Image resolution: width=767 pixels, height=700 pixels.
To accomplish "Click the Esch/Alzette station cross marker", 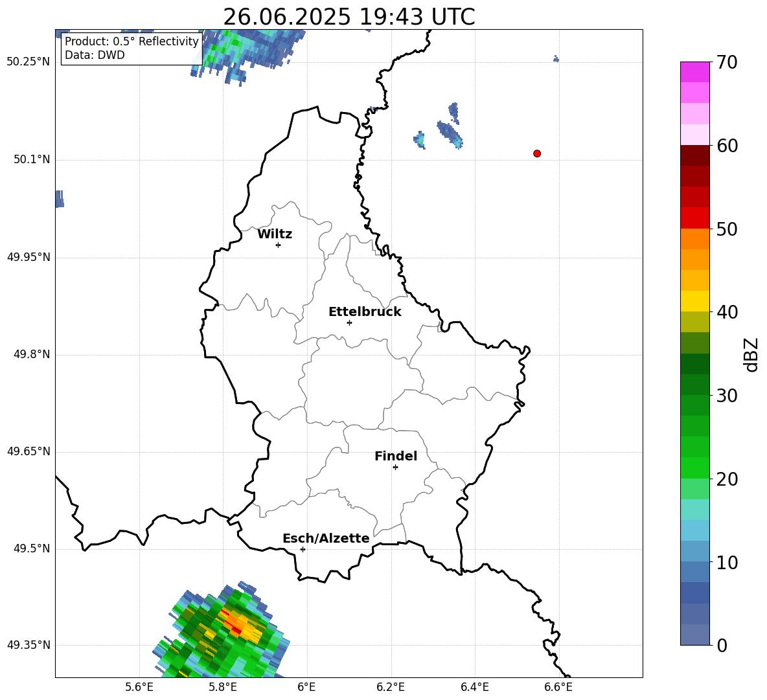I will [x=303, y=549].
